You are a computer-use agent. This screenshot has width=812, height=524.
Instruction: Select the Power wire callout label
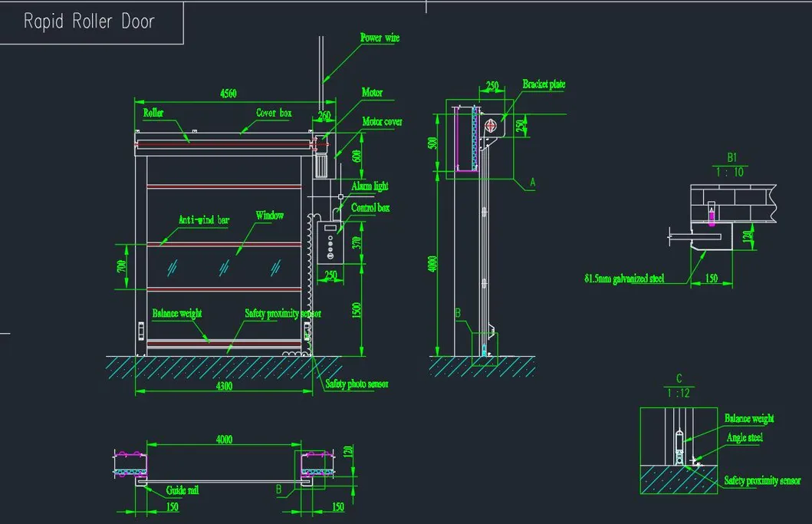[380, 37]
